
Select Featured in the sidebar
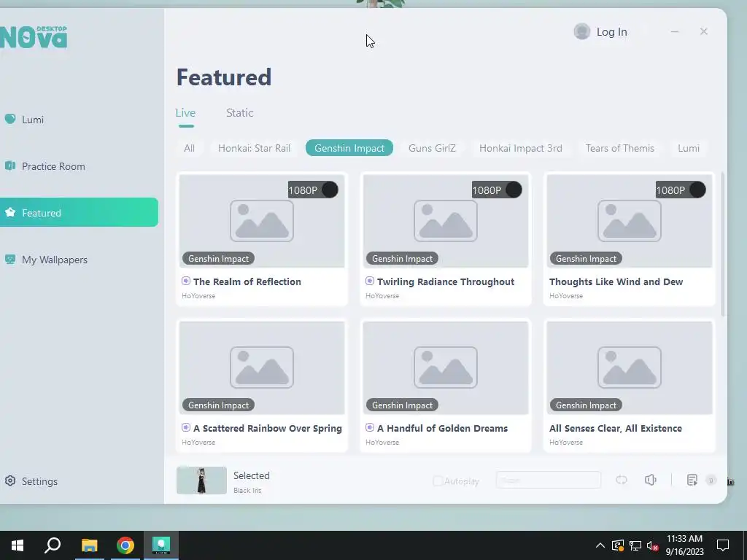(79, 212)
